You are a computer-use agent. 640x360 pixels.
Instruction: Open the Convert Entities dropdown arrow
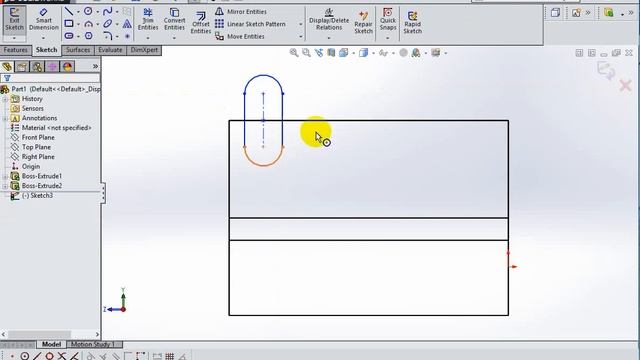coord(174,38)
